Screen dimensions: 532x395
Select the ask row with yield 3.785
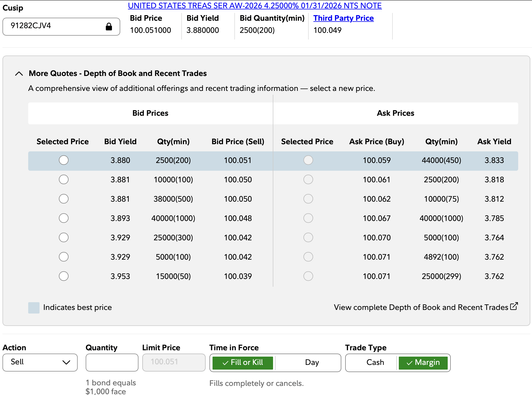(308, 218)
